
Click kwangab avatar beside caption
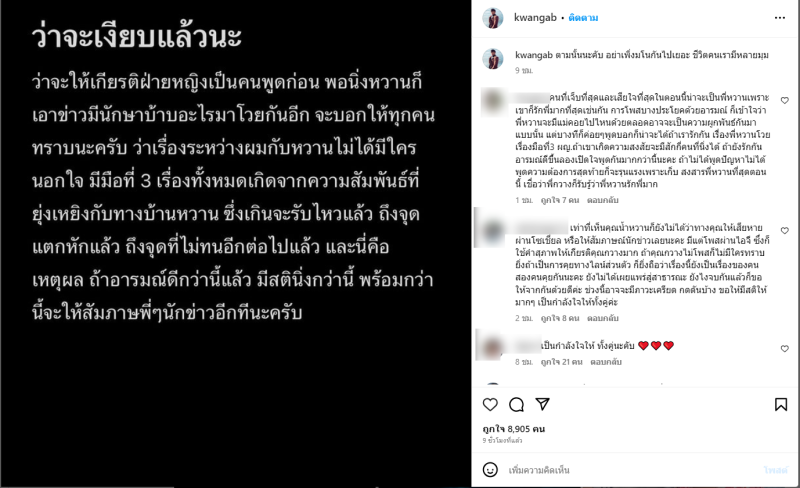click(493, 59)
